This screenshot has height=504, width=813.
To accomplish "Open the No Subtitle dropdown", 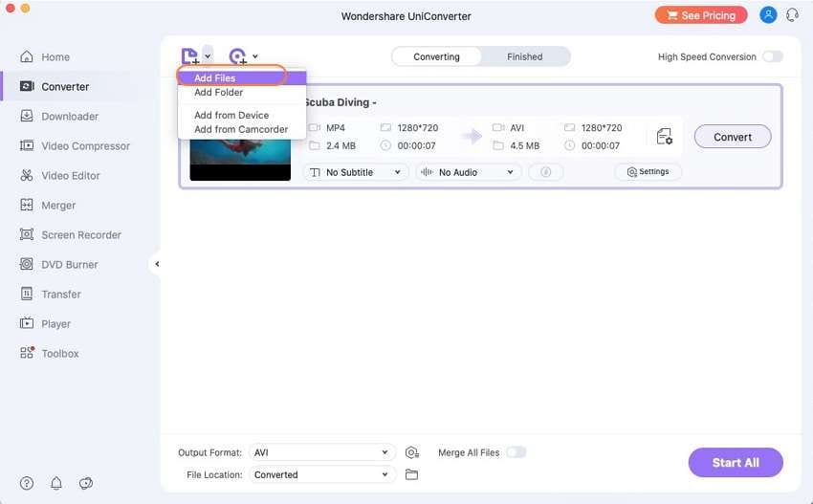I will click(x=356, y=172).
